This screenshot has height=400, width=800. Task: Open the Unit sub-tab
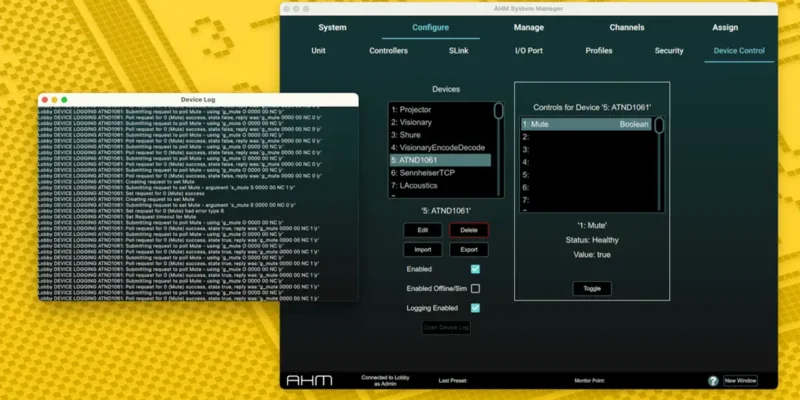[x=318, y=51]
